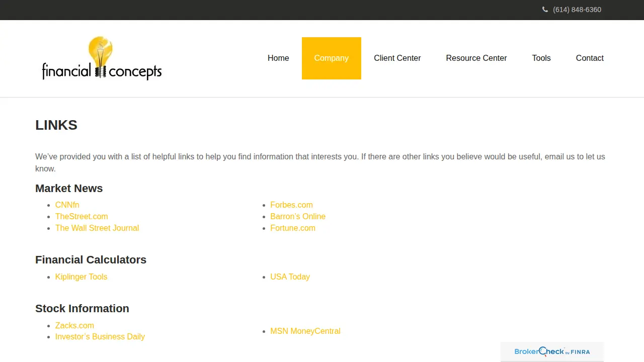The image size is (644, 362).
Task: Visit the Zacks.com link
Action: (x=74, y=326)
